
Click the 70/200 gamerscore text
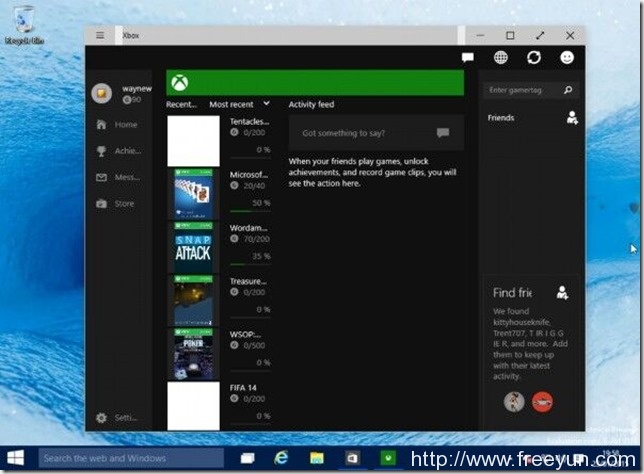[256, 239]
